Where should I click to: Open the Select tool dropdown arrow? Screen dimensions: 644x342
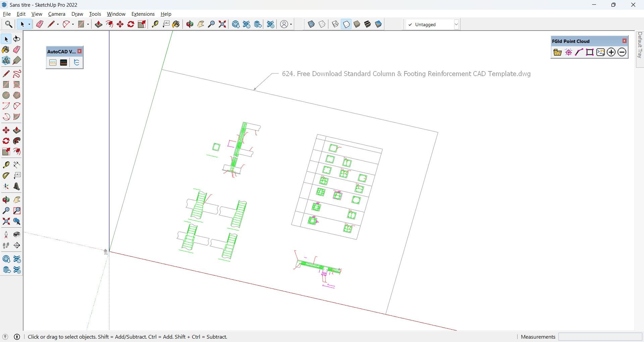tap(29, 24)
